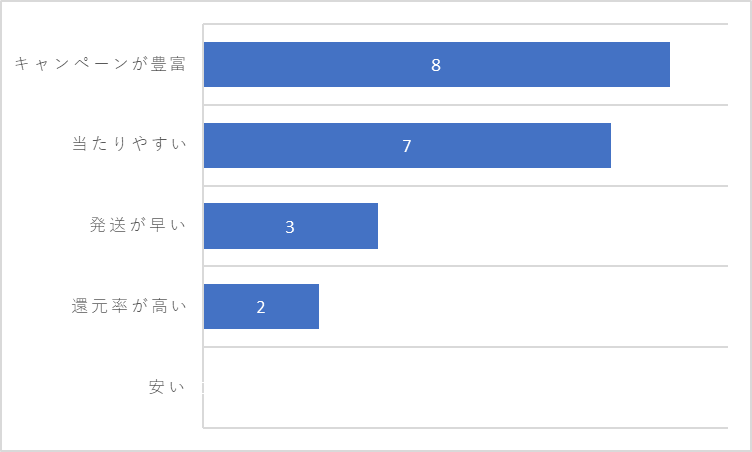Click empty plot area right of 還元率が高い bar
The width and height of the screenshot is (752, 452).
click(523, 307)
